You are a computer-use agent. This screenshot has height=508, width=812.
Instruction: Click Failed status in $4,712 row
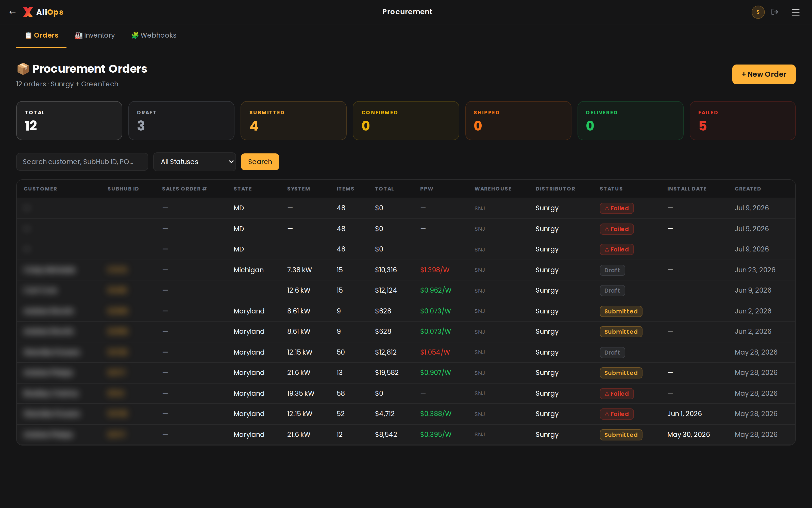(x=617, y=414)
